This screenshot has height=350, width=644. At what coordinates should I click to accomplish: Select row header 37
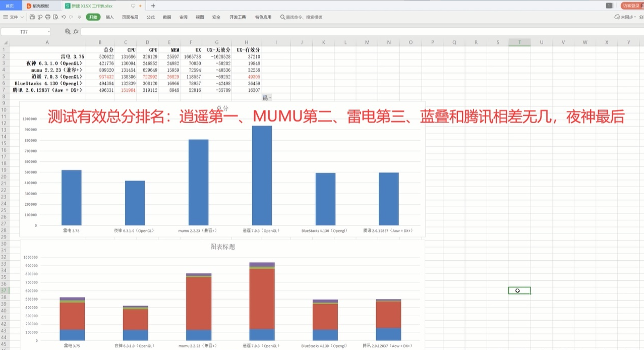(4, 290)
